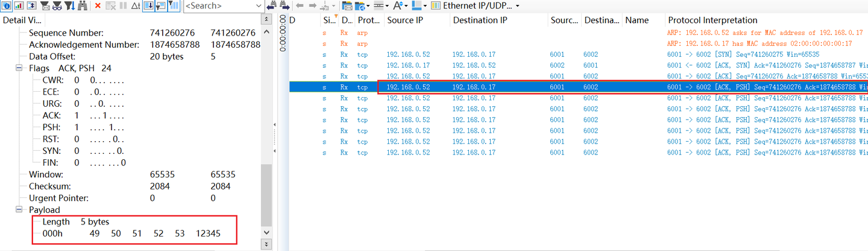Viewport: 868px width, 251px height.
Task: Select the Detail View tab
Action: pyautogui.click(x=22, y=20)
